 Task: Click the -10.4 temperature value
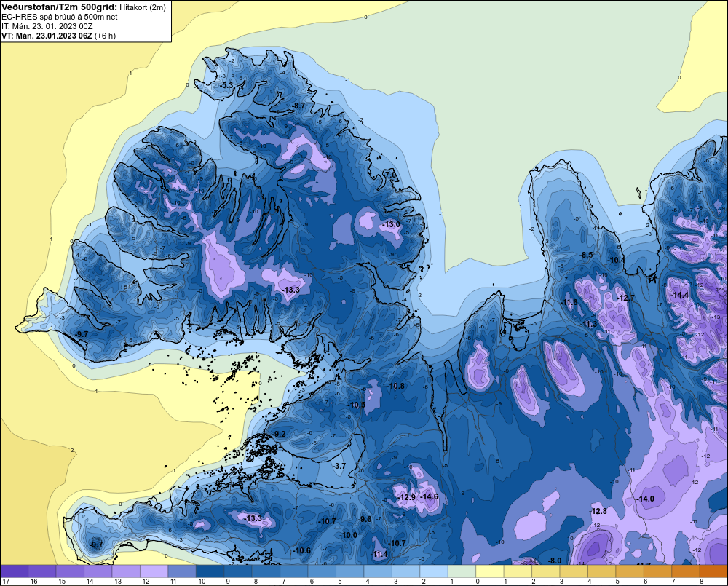coord(617,260)
